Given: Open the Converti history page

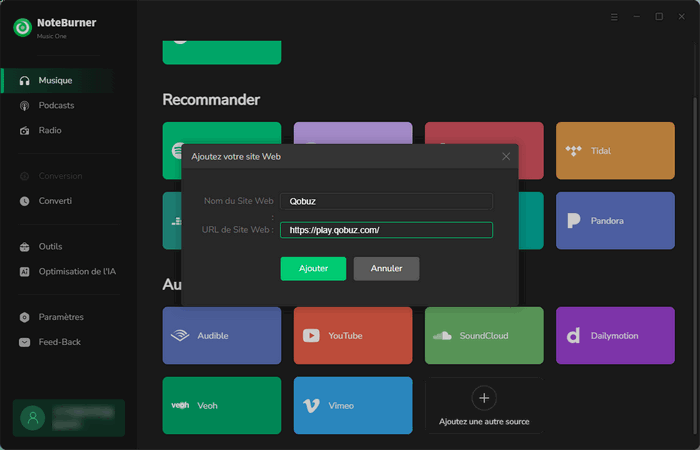Looking at the screenshot, I should tap(55, 201).
